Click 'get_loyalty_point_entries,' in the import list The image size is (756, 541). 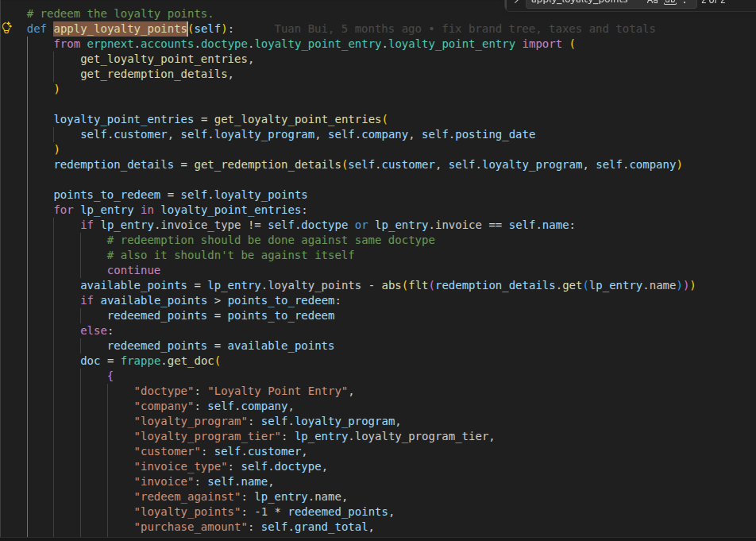coord(167,59)
